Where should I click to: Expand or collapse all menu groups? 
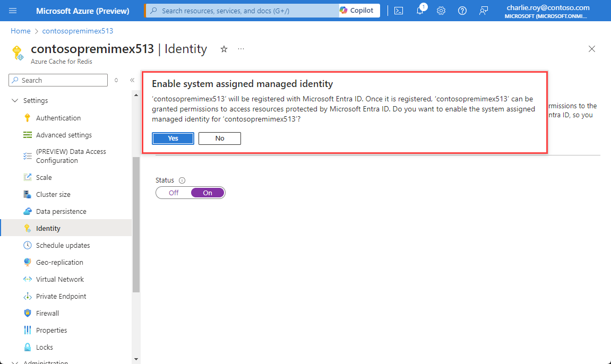click(116, 80)
